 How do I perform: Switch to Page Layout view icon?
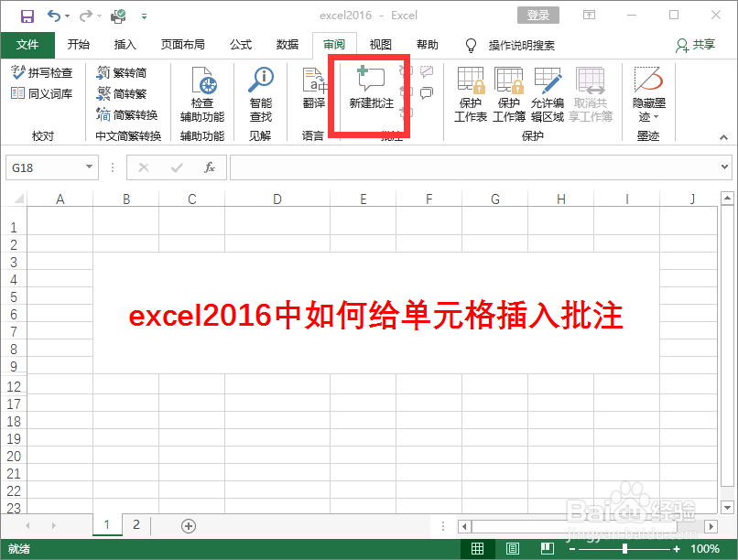tap(513, 548)
